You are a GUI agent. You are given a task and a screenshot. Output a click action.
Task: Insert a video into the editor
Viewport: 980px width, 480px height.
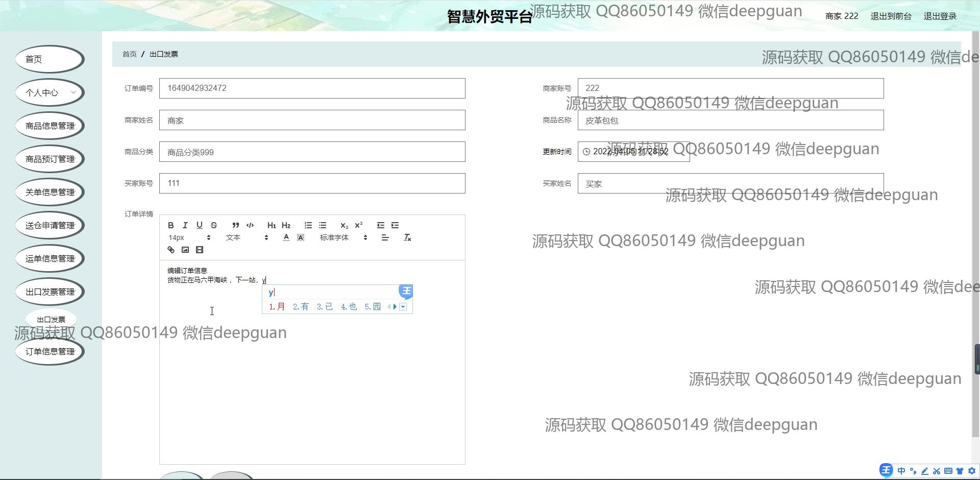200,250
